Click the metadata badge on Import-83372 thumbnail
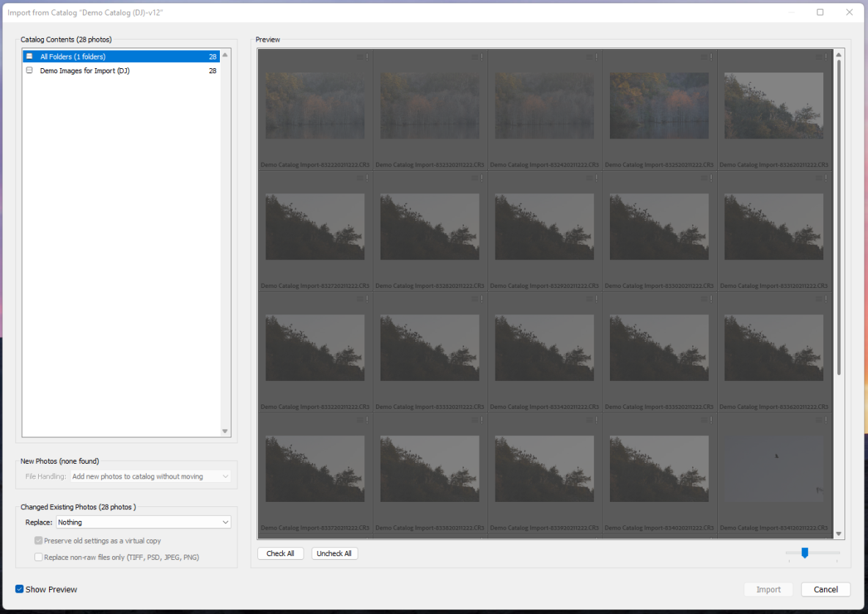 (358, 419)
